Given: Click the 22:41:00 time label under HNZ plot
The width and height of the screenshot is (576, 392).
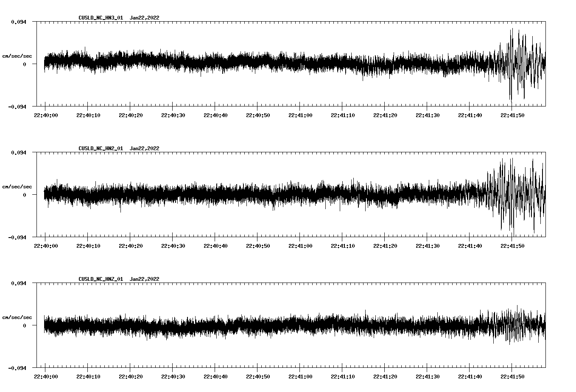Looking at the screenshot, I should (300, 377).
